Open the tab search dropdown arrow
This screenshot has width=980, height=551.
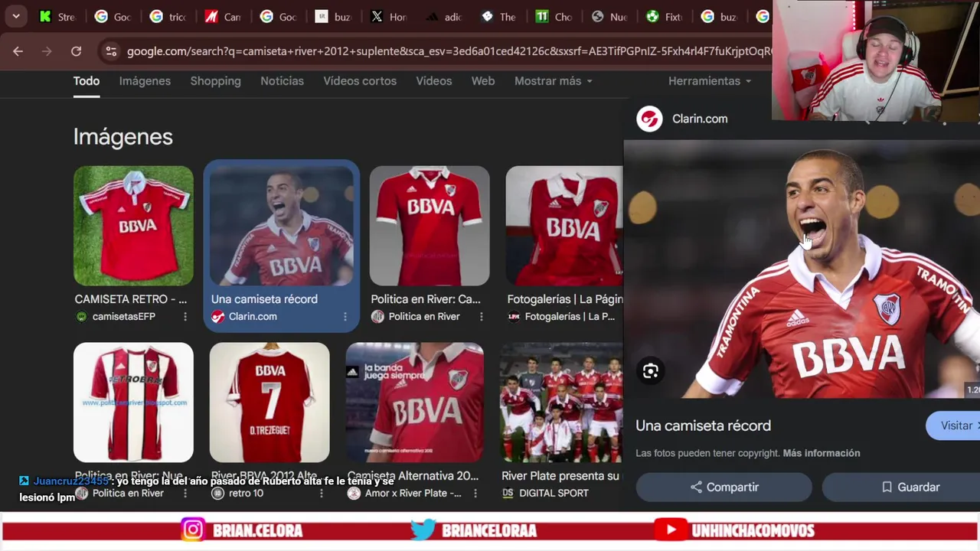15,16
